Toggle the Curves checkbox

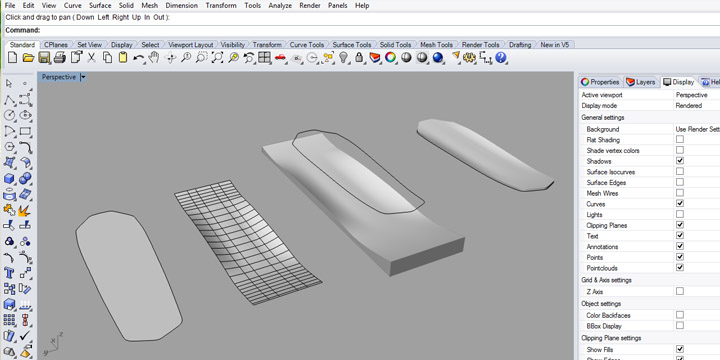coord(680,203)
